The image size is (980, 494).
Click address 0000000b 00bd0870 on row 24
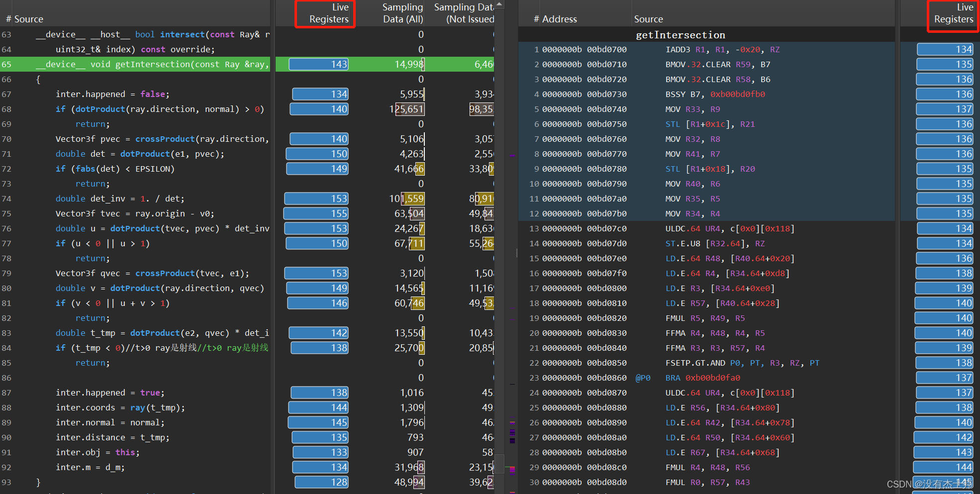[585, 393]
